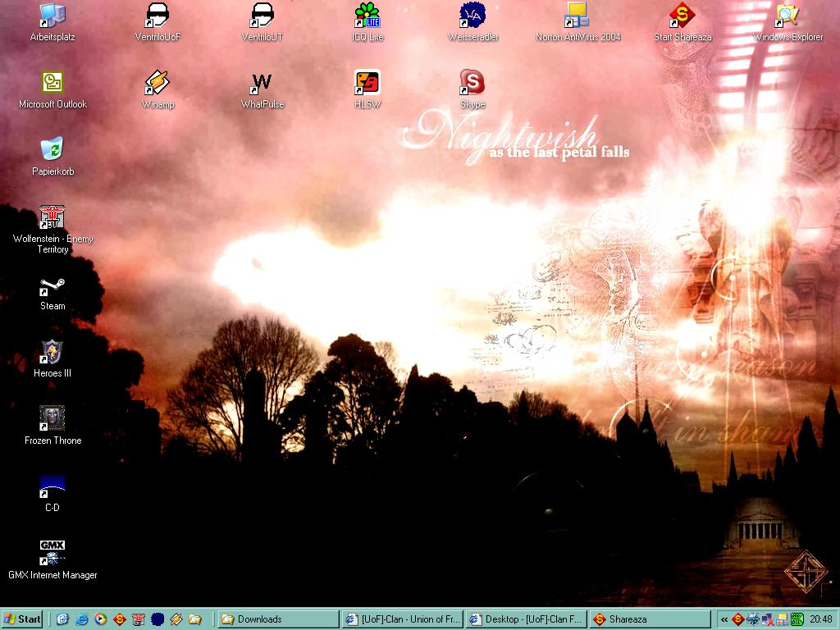Launch Internet Explorer from Quick Launch
The height and width of the screenshot is (630, 840).
[x=81, y=619]
